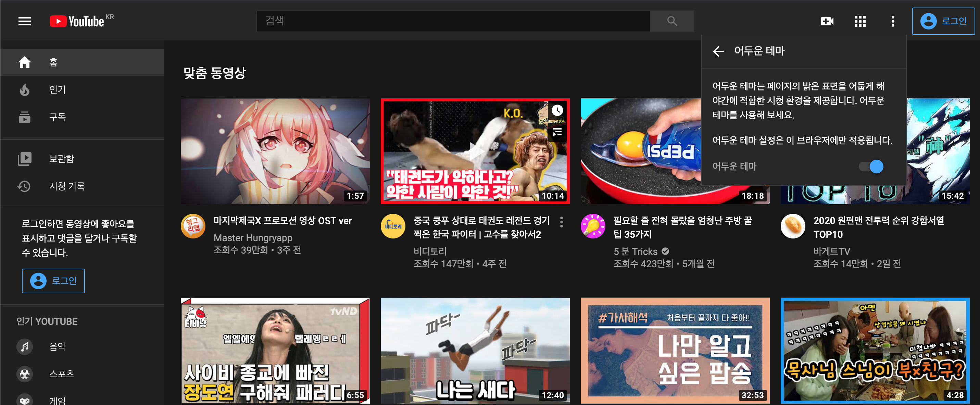
Task: Click the 로그인 button in the sidebar
Action: coord(53,281)
